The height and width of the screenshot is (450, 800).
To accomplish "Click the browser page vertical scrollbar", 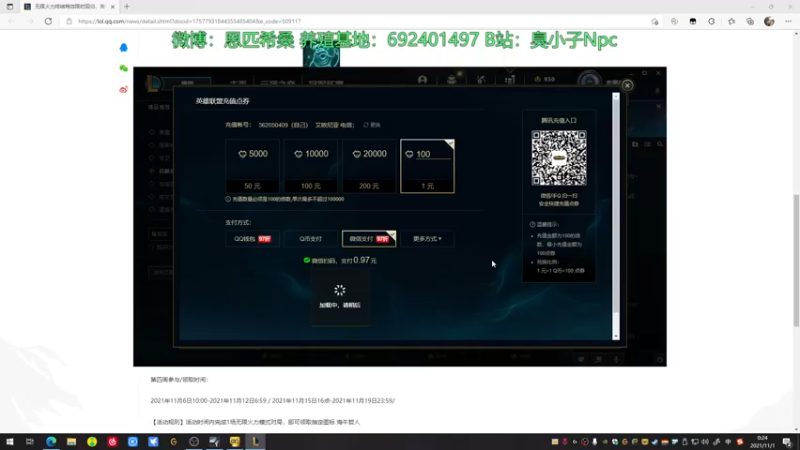I will click(x=796, y=260).
